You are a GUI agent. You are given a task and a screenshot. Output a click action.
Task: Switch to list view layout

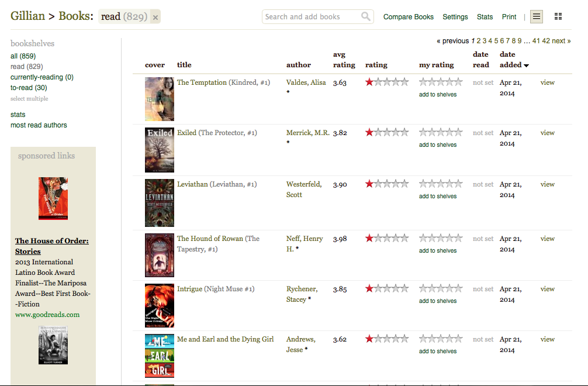536,16
